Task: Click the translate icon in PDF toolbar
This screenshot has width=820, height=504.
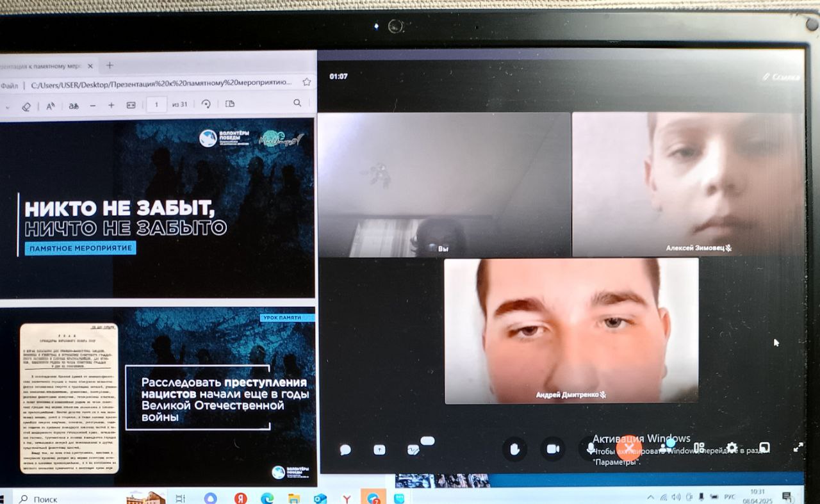Action: (74, 106)
